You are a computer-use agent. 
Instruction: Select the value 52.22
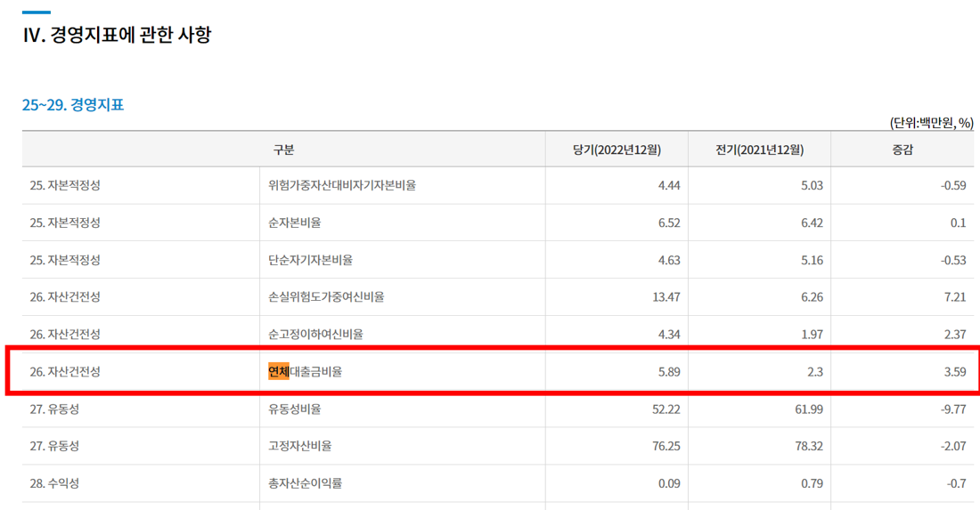[666, 409]
